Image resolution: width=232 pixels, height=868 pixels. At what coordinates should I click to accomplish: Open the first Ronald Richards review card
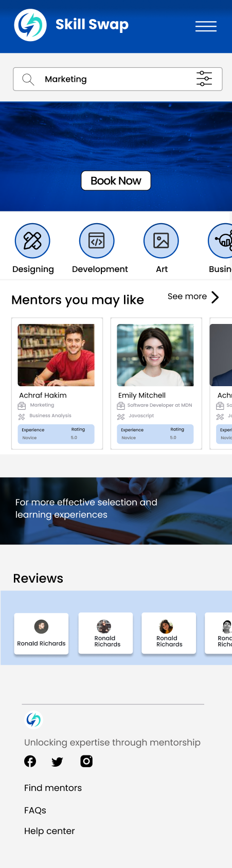click(x=41, y=634)
